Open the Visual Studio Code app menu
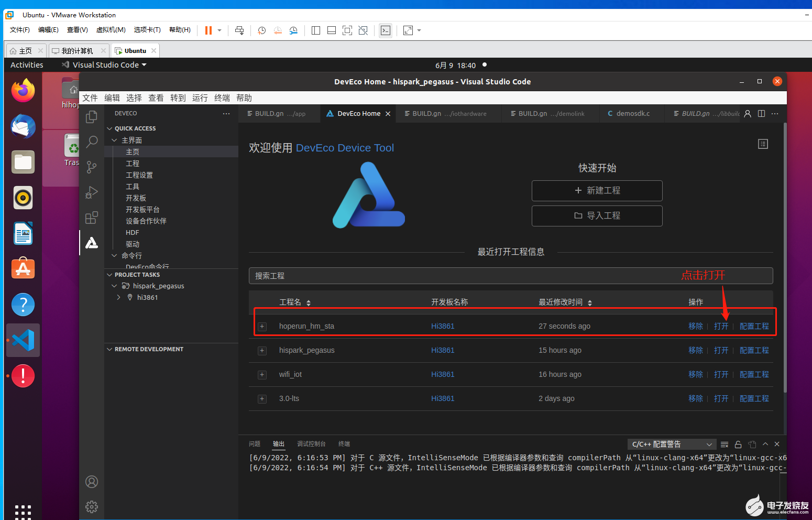Viewport: 812px width, 520px height. (x=104, y=65)
